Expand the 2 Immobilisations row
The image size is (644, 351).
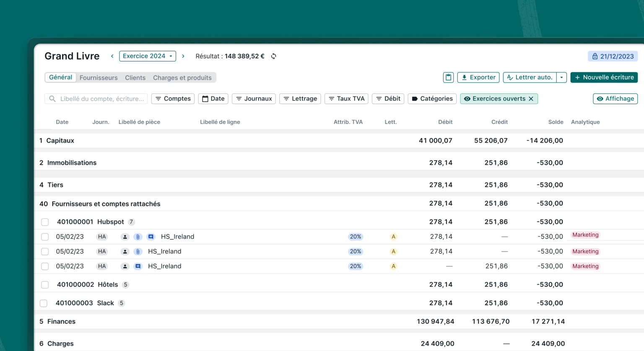click(x=339, y=163)
